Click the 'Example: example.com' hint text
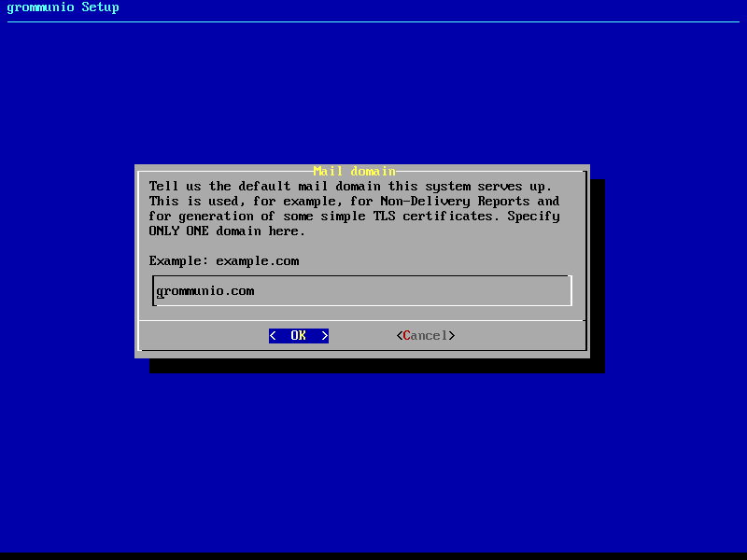 (224, 261)
